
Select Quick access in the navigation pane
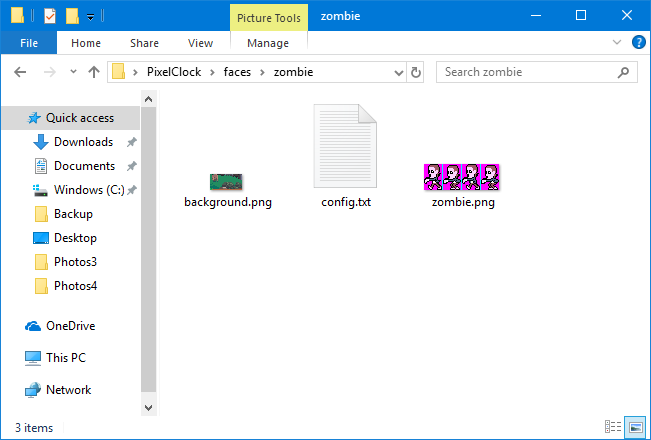[x=71, y=118]
